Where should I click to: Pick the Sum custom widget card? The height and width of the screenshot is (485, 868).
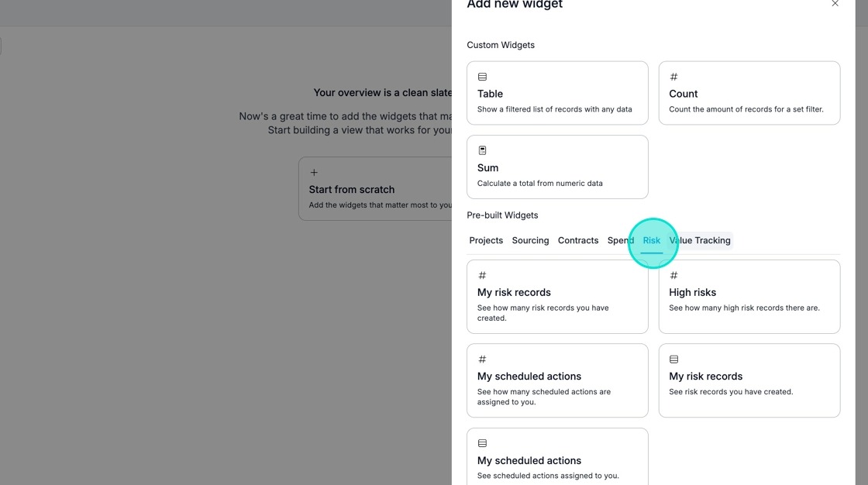pyautogui.click(x=557, y=167)
